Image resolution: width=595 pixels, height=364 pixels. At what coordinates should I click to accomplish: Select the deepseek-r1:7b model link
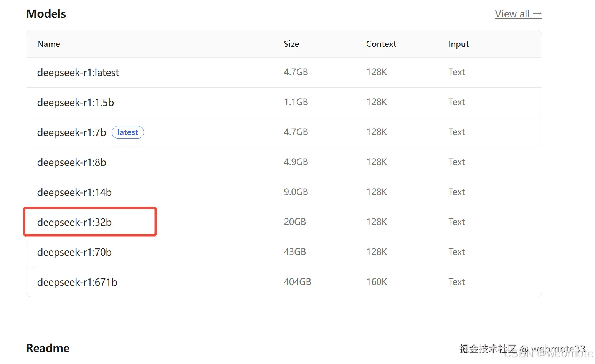point(71,132)
